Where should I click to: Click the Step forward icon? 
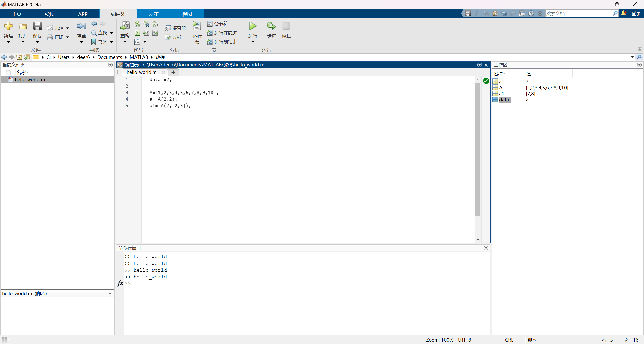271,26
